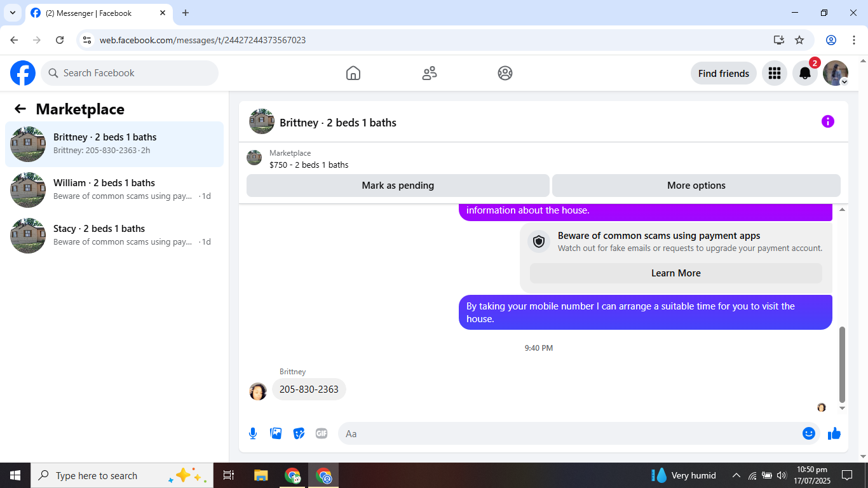Screen dimensions: 868x488
Task: Open Task View on the taskbar
Action: [229, 475]
